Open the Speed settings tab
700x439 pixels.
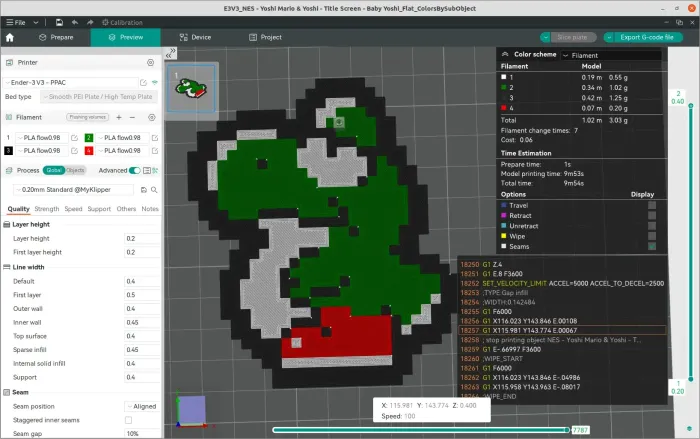(x=73, y=209)
